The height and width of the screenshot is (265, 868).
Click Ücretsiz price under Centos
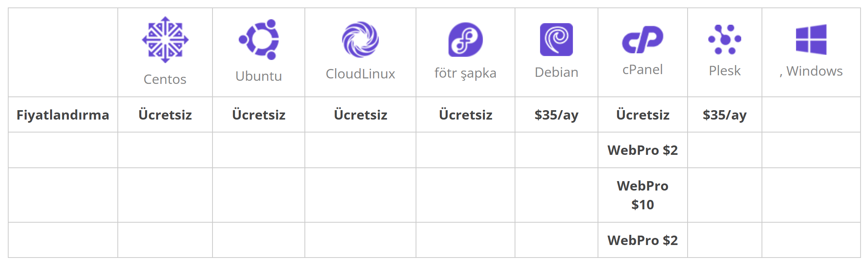click(x=165, y=115)
